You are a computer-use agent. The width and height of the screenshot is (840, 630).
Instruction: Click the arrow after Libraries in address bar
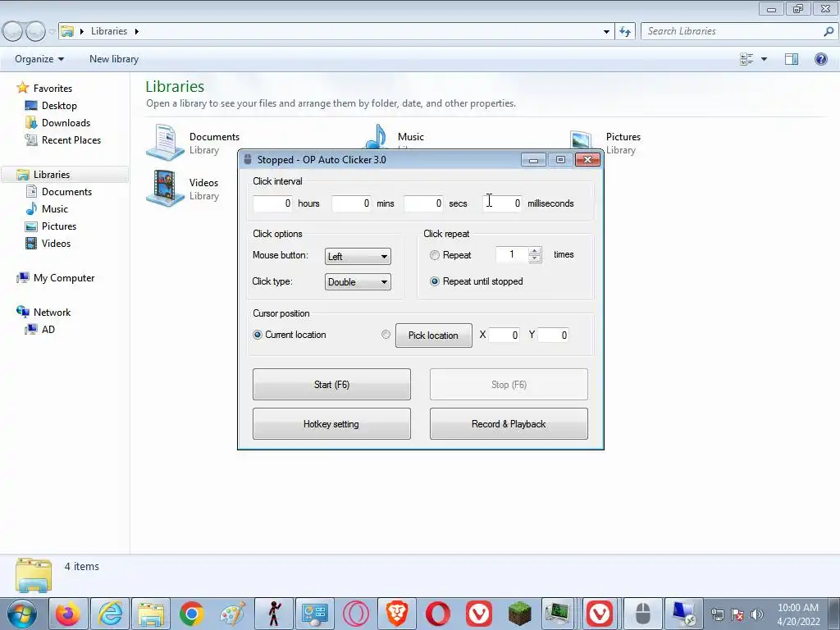point(137,31)
